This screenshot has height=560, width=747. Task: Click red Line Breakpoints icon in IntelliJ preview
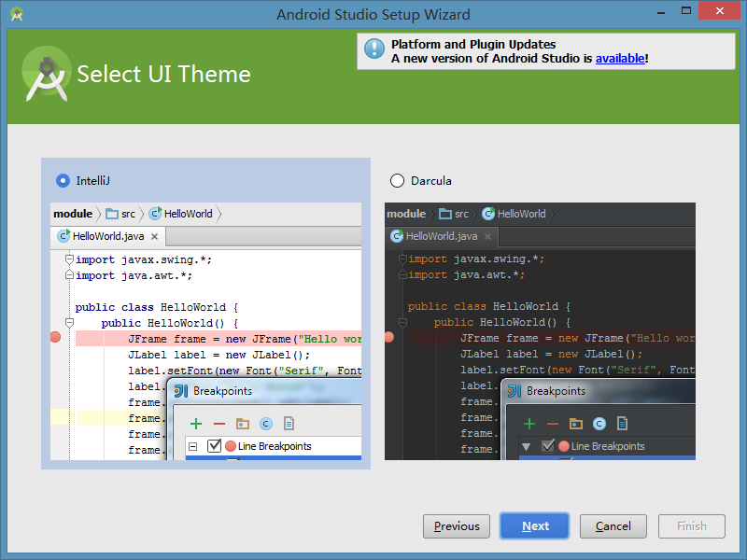click(x=231, y=446)
